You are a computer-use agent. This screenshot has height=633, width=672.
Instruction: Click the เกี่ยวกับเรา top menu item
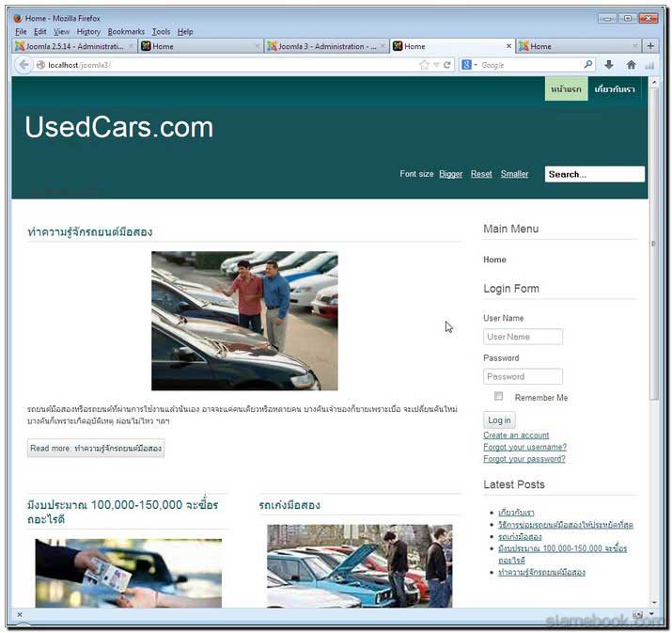(614, 88)
